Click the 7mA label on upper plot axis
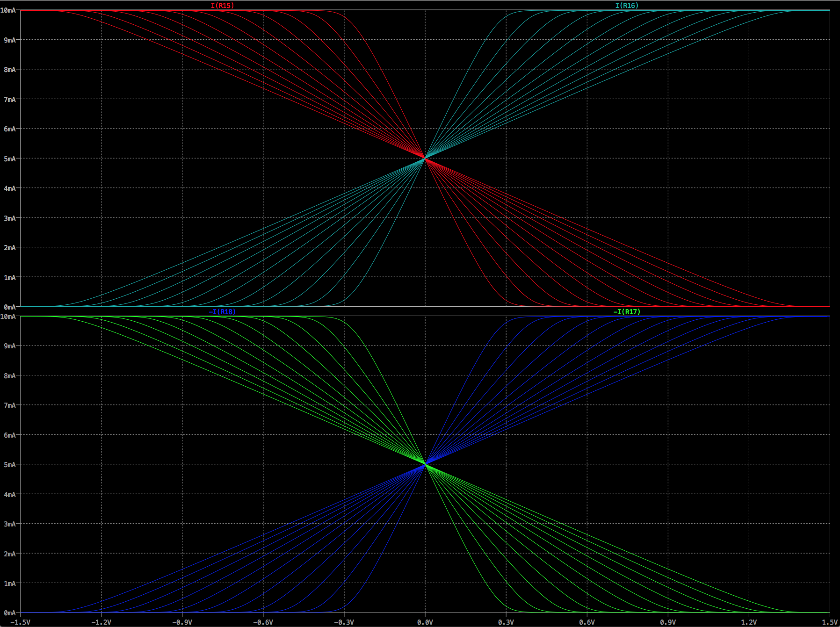This screenshot has height=627, width=840. 10,100
